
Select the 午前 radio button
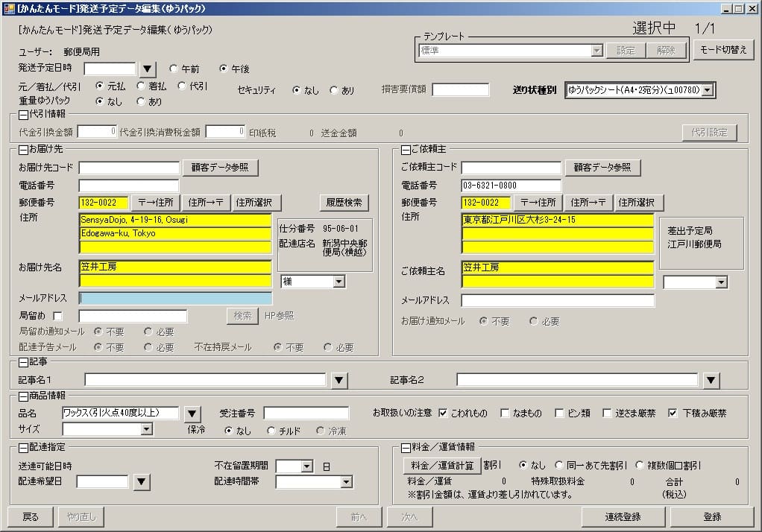pos(174,69)
